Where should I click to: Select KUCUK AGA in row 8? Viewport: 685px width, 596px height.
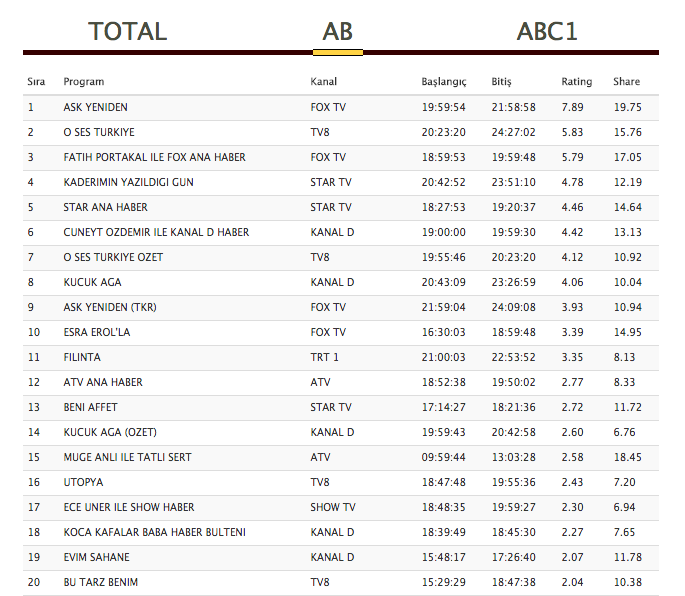pyautogui.click(x=93, y=282)
